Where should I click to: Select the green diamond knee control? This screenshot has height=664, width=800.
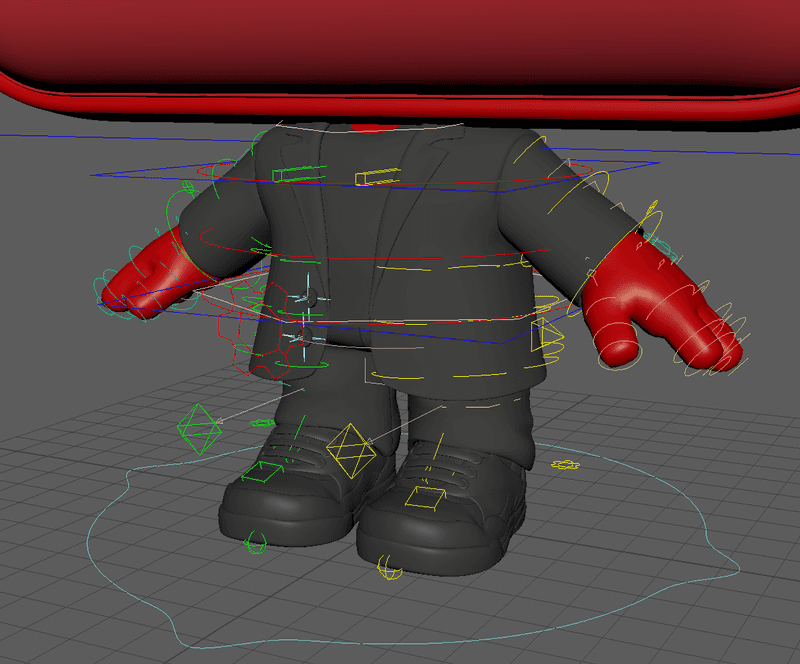198,427
